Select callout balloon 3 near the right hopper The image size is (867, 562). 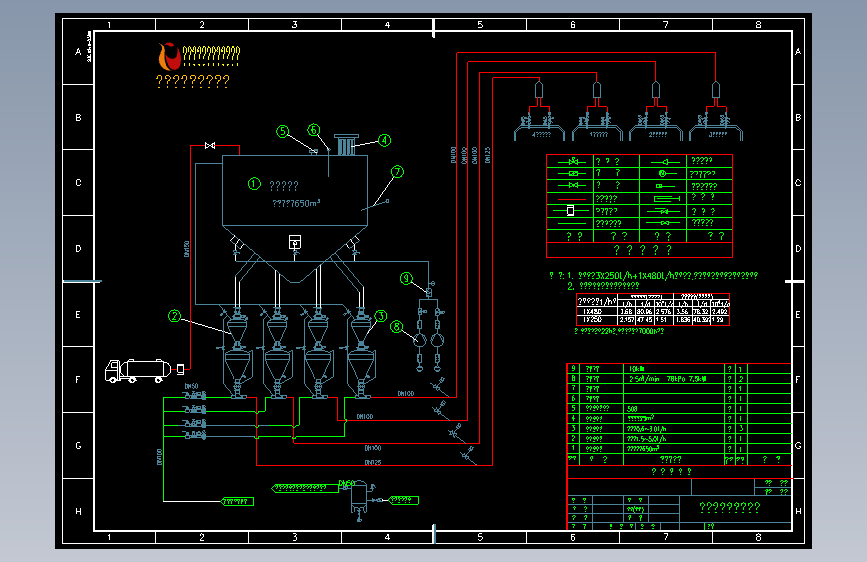tap(380, 316)
